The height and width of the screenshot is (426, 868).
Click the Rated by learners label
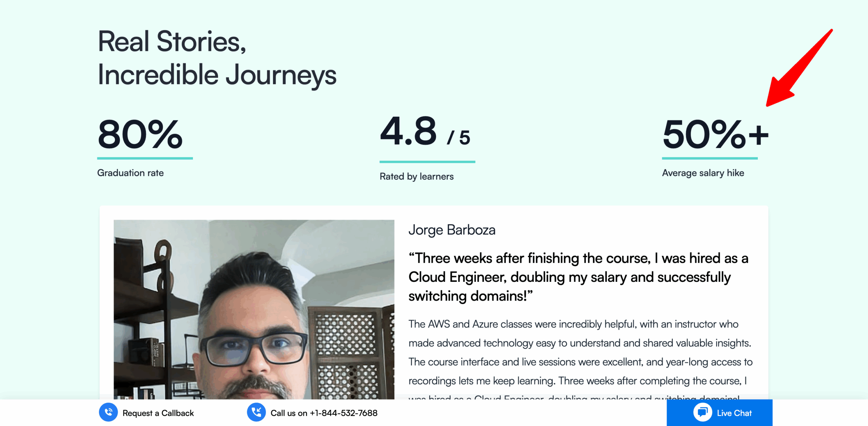pyautogui.click(x=416, y=176)
